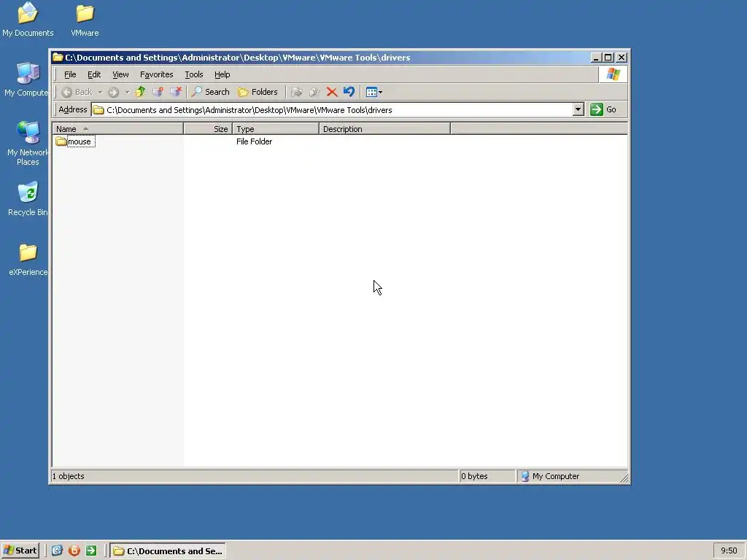
Task: Click the 'File Folder' type text
Action: tap(254, 141)
